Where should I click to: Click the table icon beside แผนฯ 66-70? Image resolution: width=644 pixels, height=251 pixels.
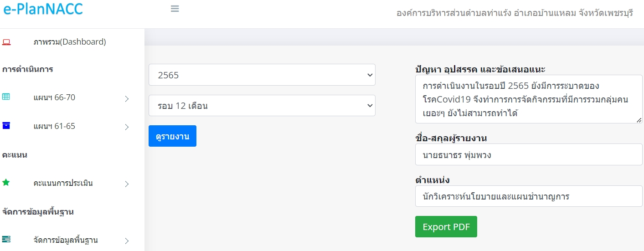(6, 97)
